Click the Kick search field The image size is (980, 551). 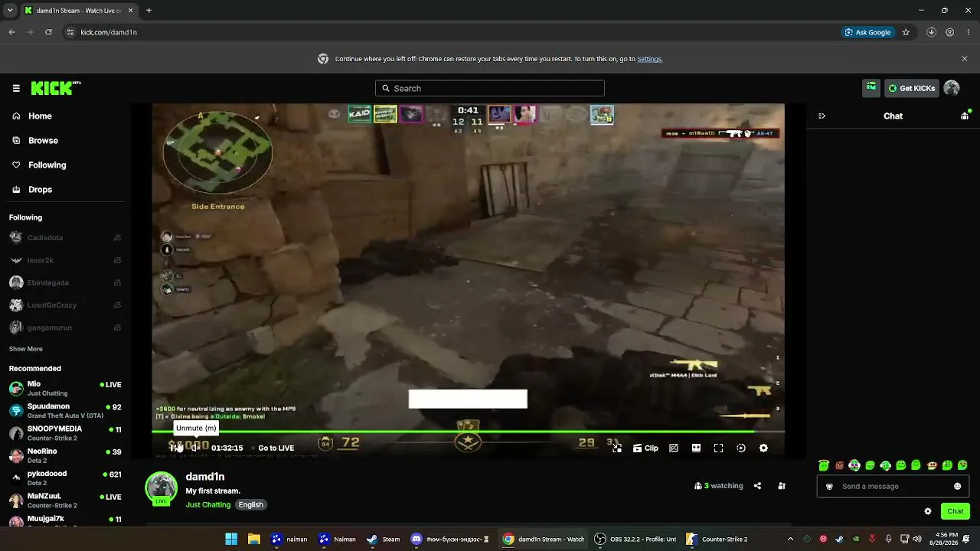(x=490, y=88)
